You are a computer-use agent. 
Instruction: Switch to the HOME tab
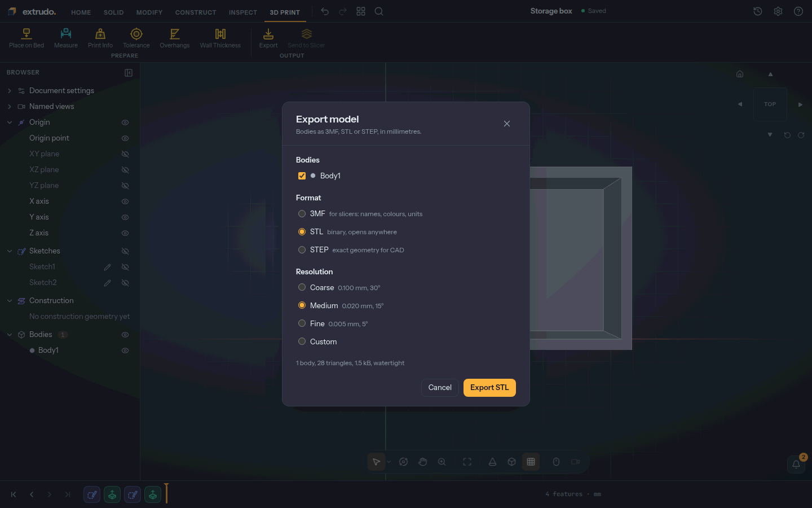[81, 12]
